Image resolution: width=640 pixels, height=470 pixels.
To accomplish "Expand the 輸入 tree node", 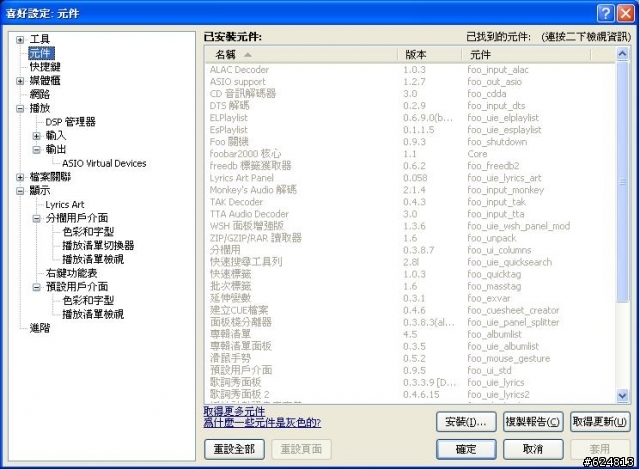I will pyautogui.click(x=37, y=136).
